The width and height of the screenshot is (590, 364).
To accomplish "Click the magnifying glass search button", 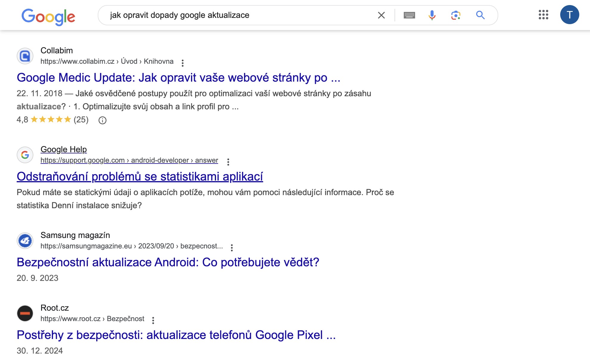I will [x=480, y=15].
